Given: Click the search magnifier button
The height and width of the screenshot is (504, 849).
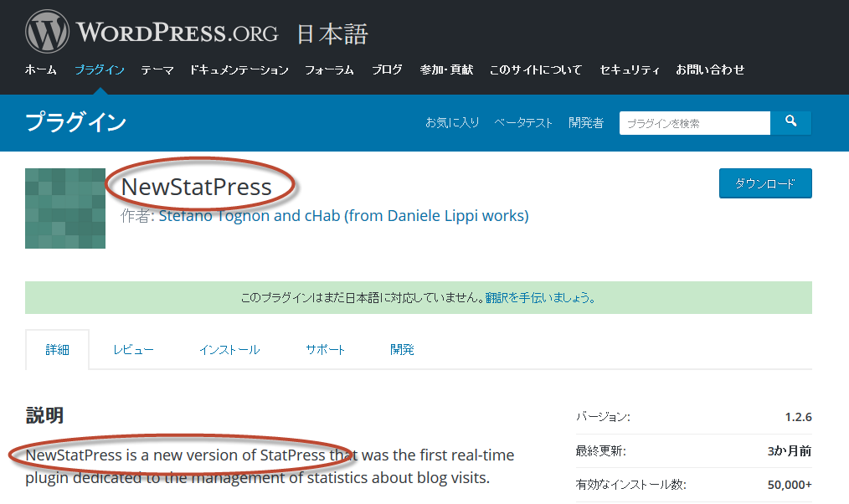Looking at the screenshot, I should (790, 122).
